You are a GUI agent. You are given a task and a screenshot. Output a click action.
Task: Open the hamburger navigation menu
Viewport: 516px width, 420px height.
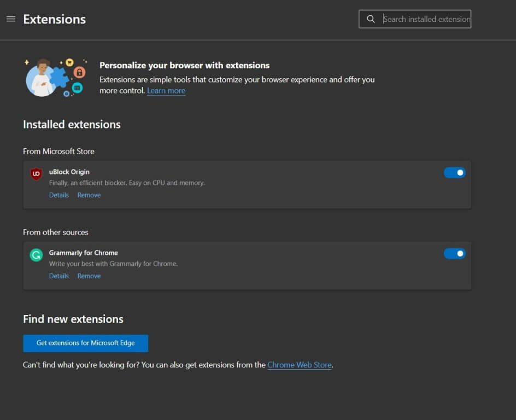11,19
